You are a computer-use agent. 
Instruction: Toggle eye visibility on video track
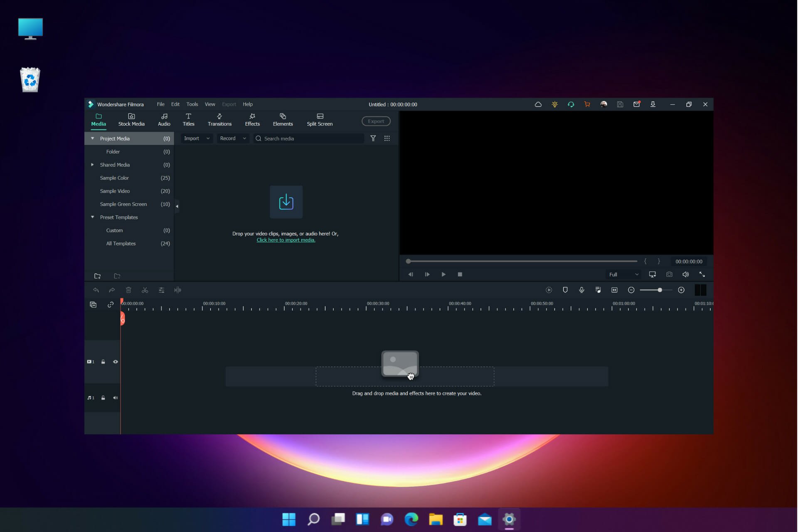coord(116,362)
